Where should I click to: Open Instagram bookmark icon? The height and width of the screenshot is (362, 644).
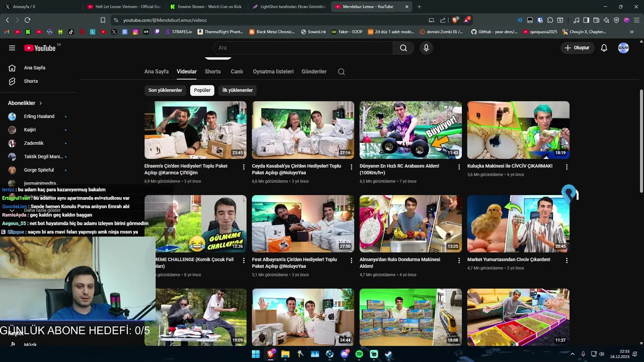(x=135, y=32)
